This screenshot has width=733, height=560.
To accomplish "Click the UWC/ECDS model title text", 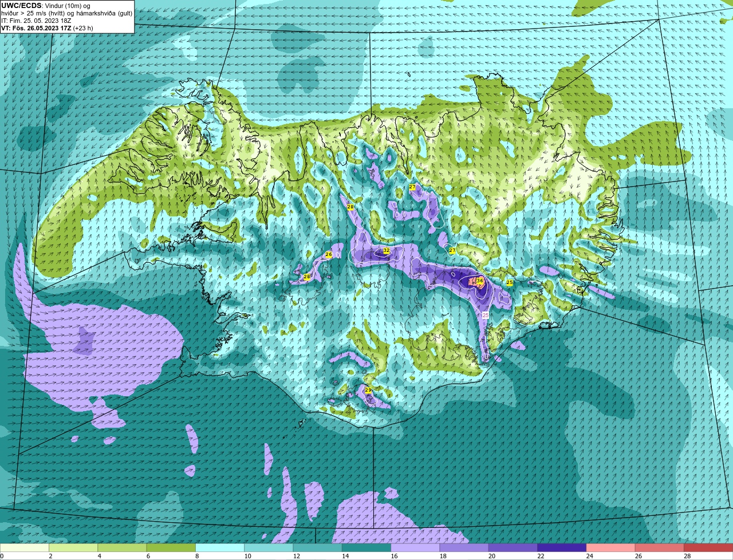I will coord(22,6).
